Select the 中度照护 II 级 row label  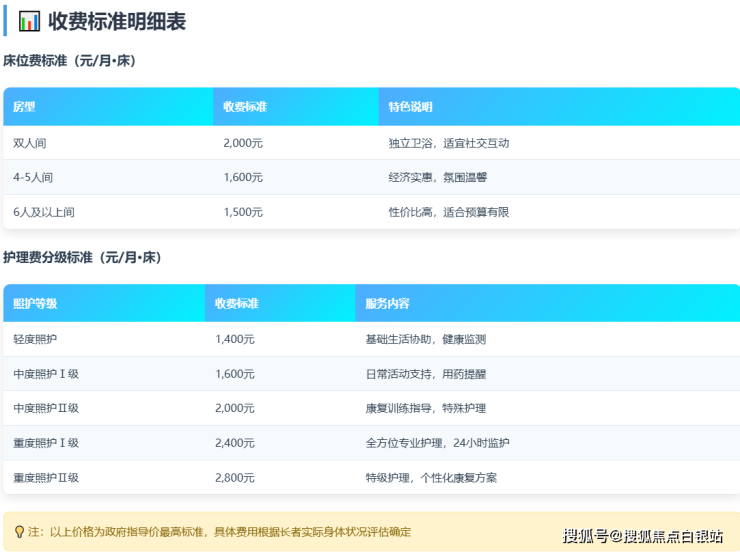click(46, 408)
